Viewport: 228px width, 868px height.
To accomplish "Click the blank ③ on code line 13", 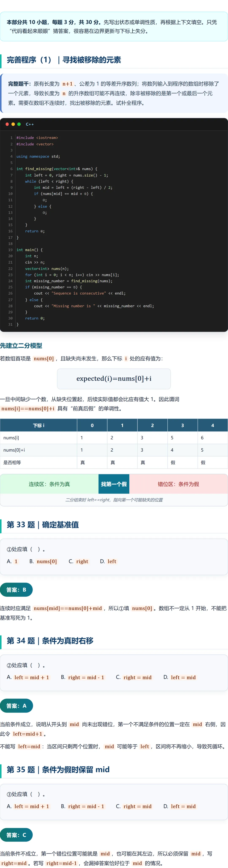I will [44, 213].
